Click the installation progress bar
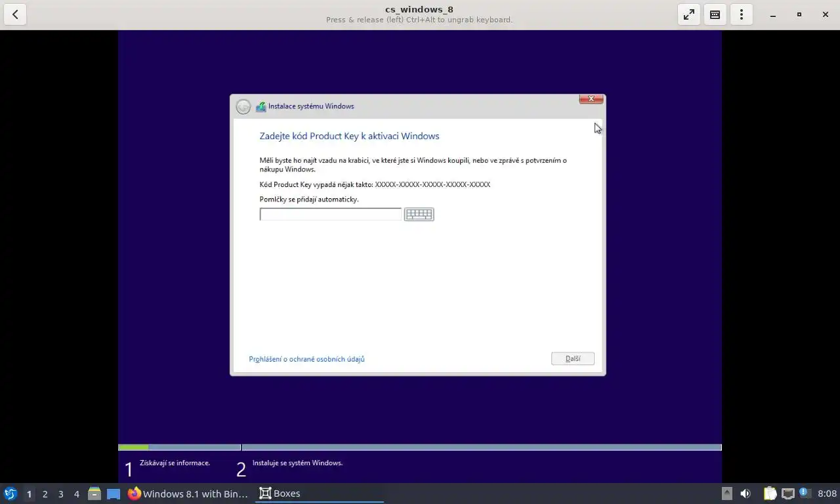 420,448
